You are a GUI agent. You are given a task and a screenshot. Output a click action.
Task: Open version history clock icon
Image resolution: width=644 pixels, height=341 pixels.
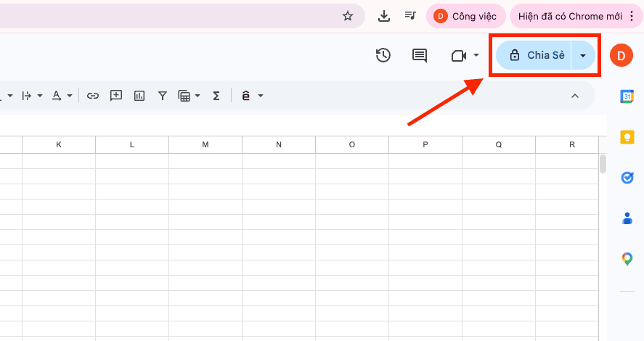click(x=383, y=55)
